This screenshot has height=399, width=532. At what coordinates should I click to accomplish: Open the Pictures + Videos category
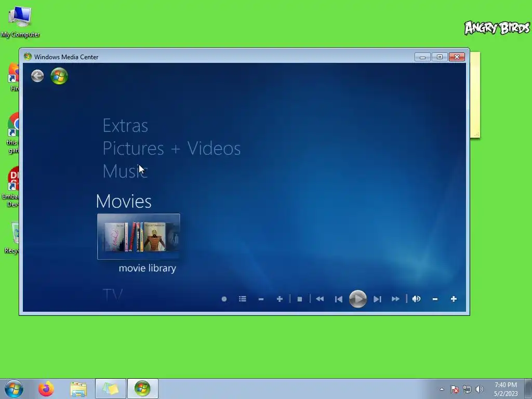coord(171,148)
